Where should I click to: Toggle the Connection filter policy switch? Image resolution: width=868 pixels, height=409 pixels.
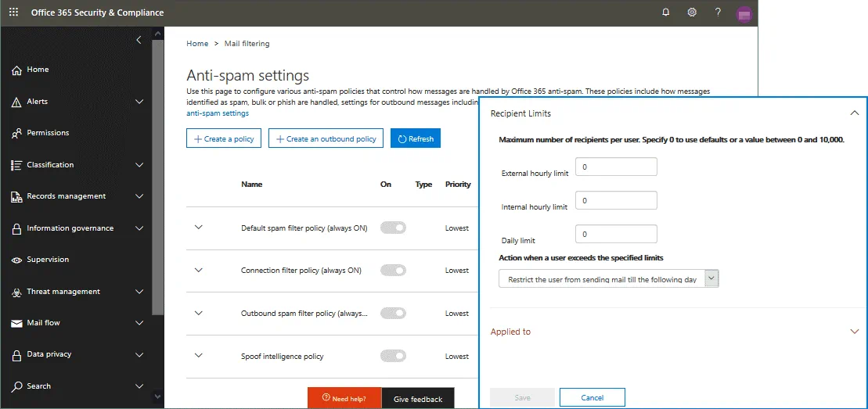[x=393, y=271]
